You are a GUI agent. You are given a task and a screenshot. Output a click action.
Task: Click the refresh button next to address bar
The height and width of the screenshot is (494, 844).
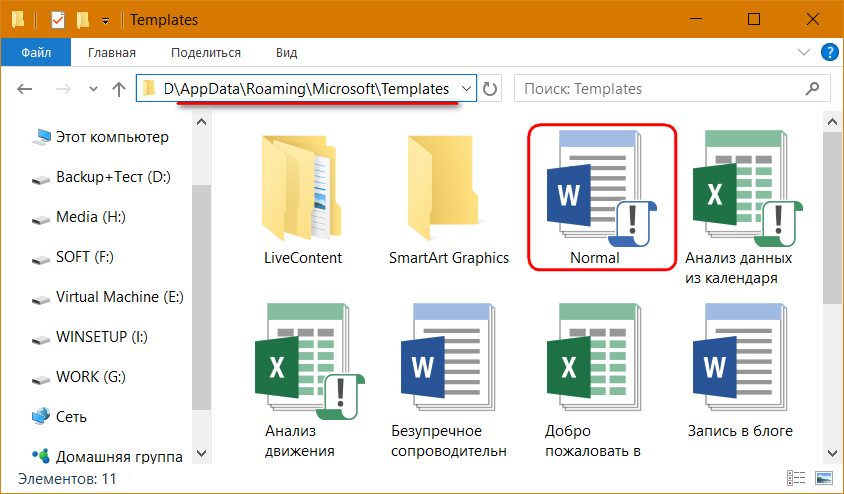click(491, 89)
